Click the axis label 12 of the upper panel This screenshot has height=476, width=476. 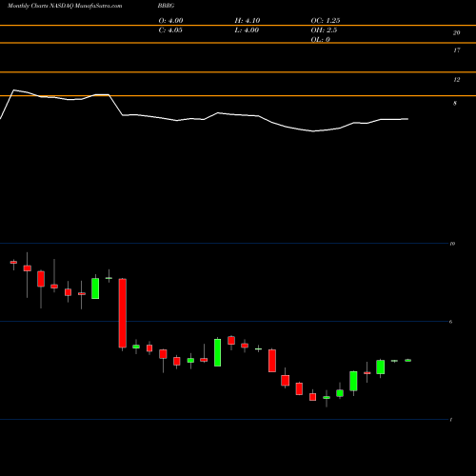click(456, 80)
